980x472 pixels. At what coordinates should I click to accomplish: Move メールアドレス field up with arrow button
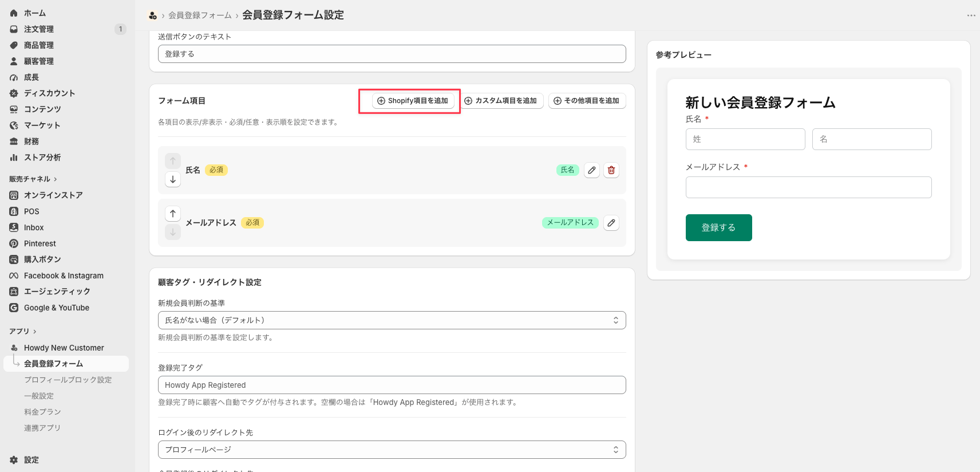click(x=173, y=214)
